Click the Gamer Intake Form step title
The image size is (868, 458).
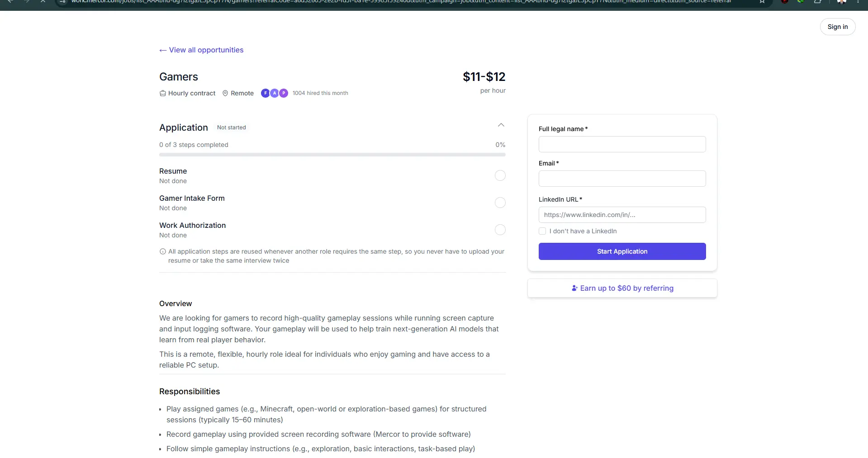[x=192, y=198]
